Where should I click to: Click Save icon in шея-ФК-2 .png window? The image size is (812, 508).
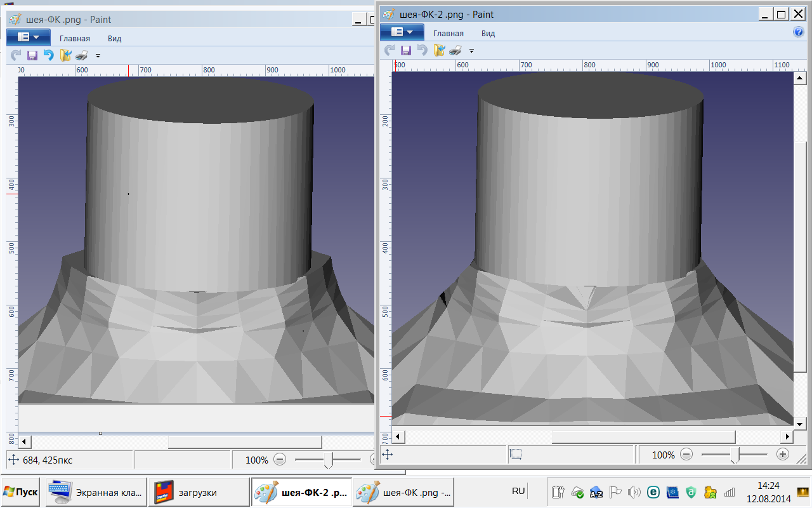click(406, 50)
